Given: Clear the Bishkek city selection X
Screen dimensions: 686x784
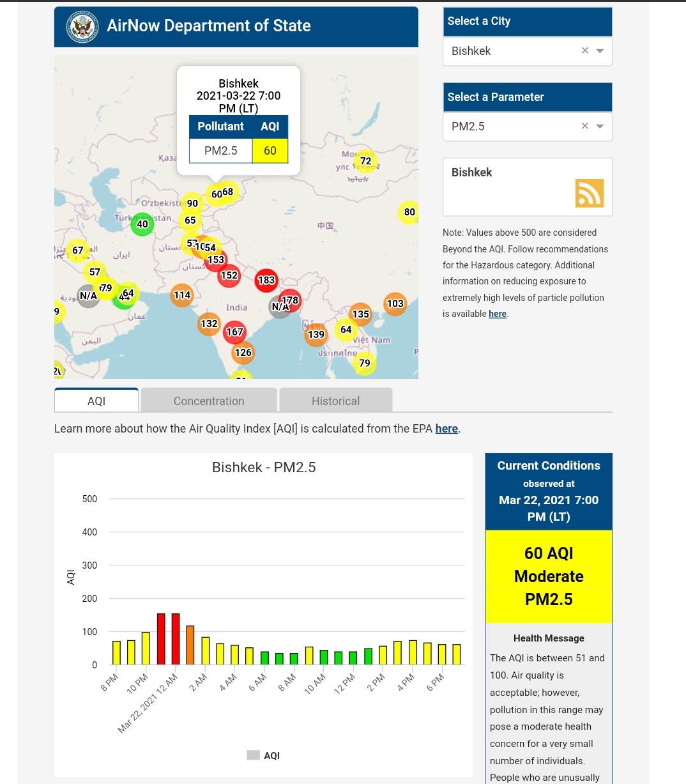Looking at the screenshot, I should [584, 51].
